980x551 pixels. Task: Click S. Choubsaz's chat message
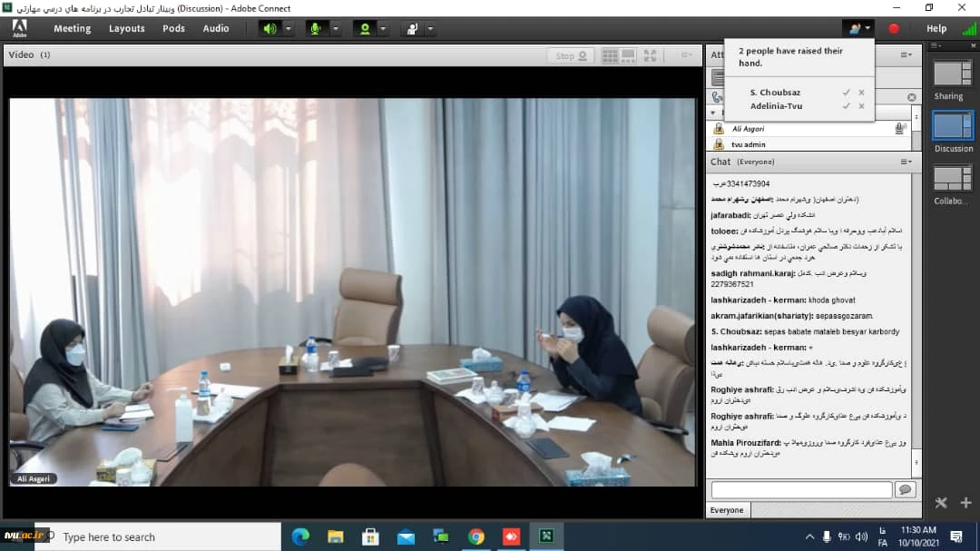806,331
